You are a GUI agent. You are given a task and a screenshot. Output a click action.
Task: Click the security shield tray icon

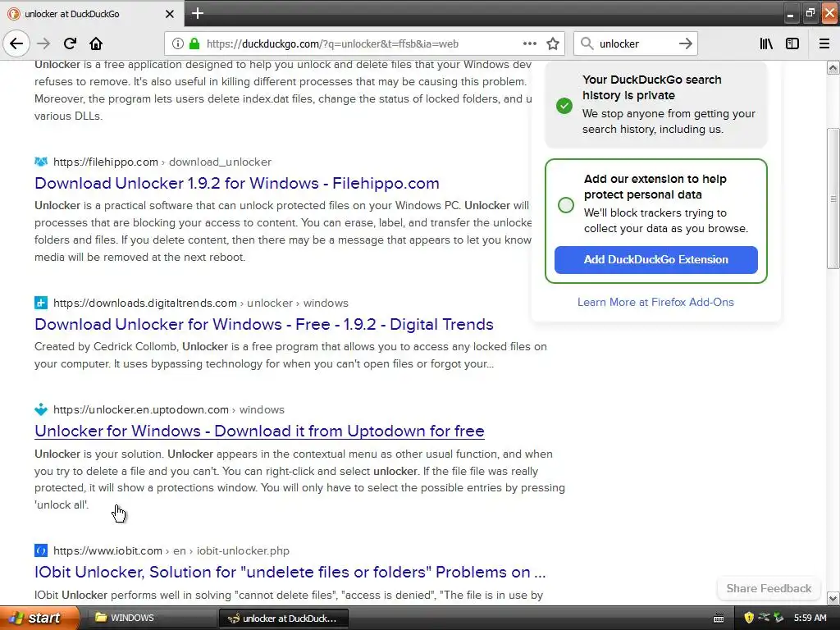(x=749, y=619)
